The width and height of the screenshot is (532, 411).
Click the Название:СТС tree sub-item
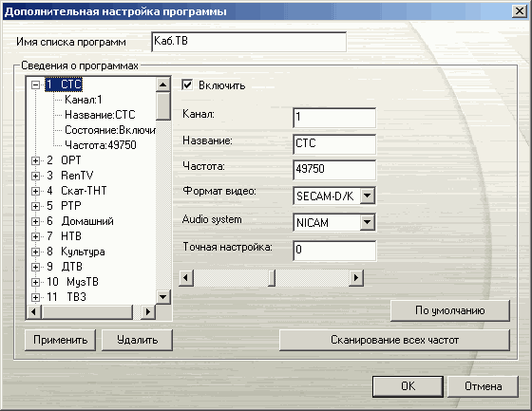point(100,115)
